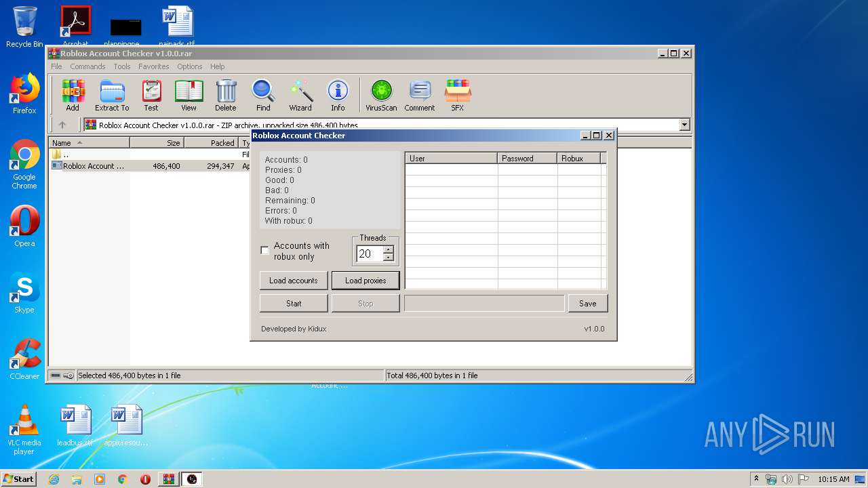Open Windows Media Player taskbar icon

click(x=100, y=479)
